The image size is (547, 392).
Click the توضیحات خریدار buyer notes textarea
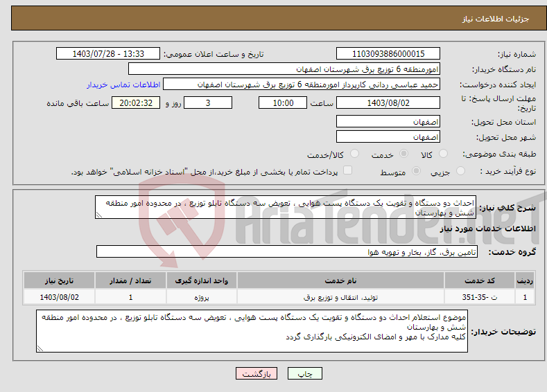(x=252, y=331)
